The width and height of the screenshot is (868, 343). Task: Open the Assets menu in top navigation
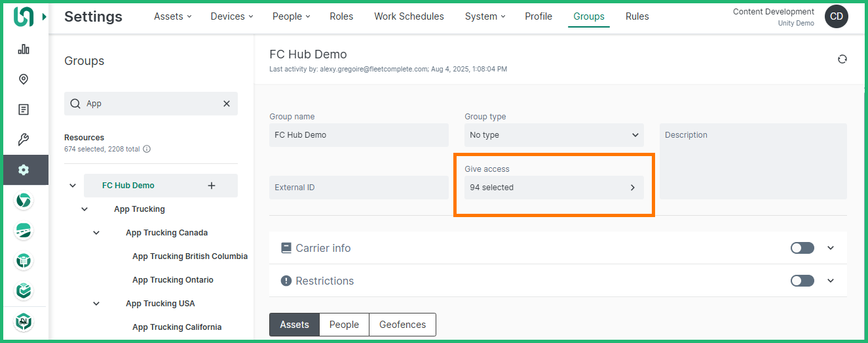pyautogui.click(x=172, y=16)
